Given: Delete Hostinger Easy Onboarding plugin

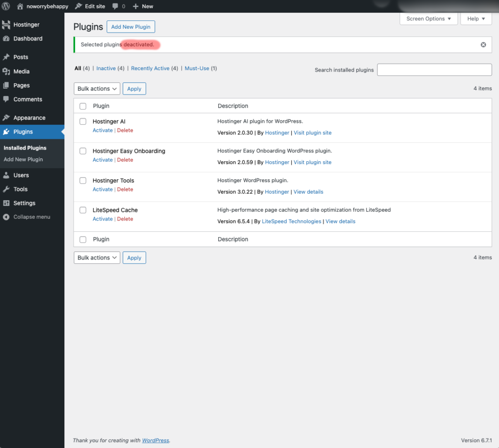Looking at the screenshot, I should [x=125, y=160].
